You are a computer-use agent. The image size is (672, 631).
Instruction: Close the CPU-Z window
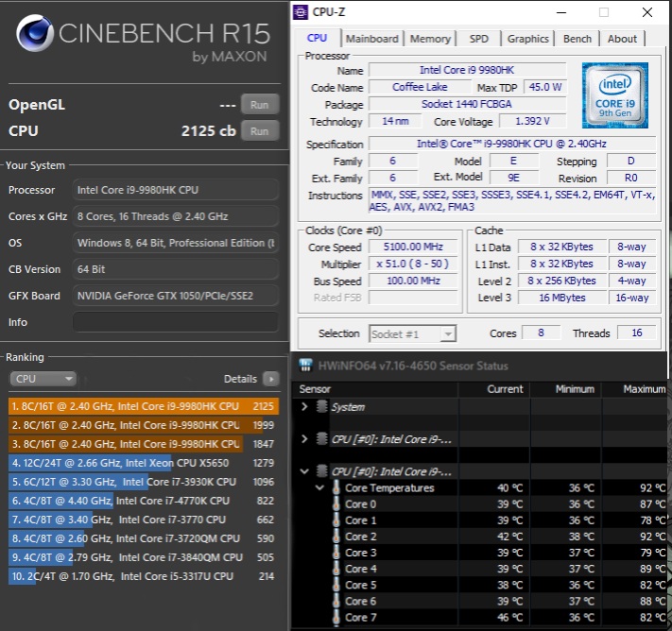click(x=647, y=12)
